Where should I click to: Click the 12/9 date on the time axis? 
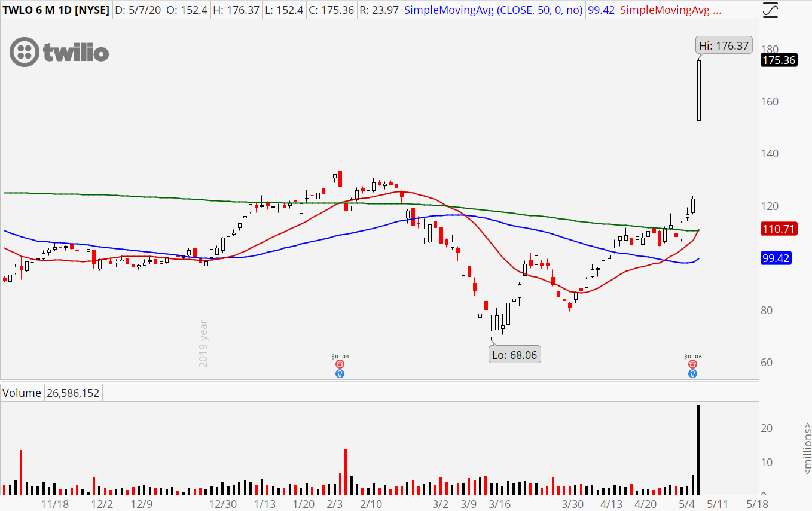(x=142, y=504)
